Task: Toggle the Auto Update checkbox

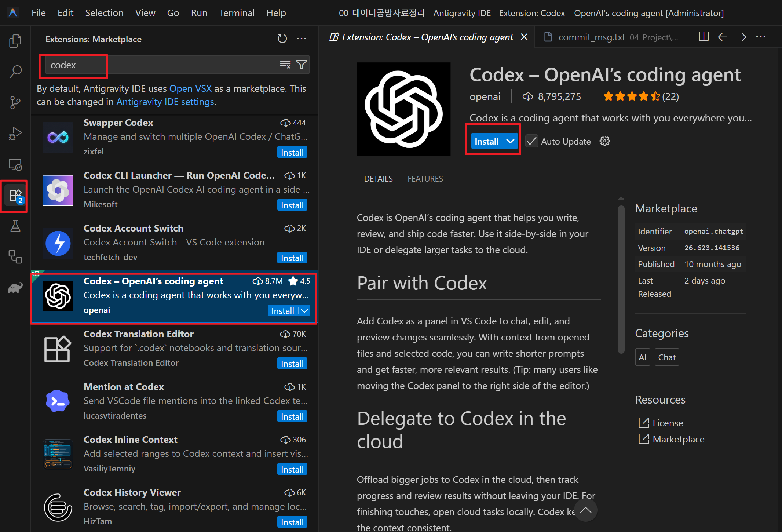Action: coord(531,141)
